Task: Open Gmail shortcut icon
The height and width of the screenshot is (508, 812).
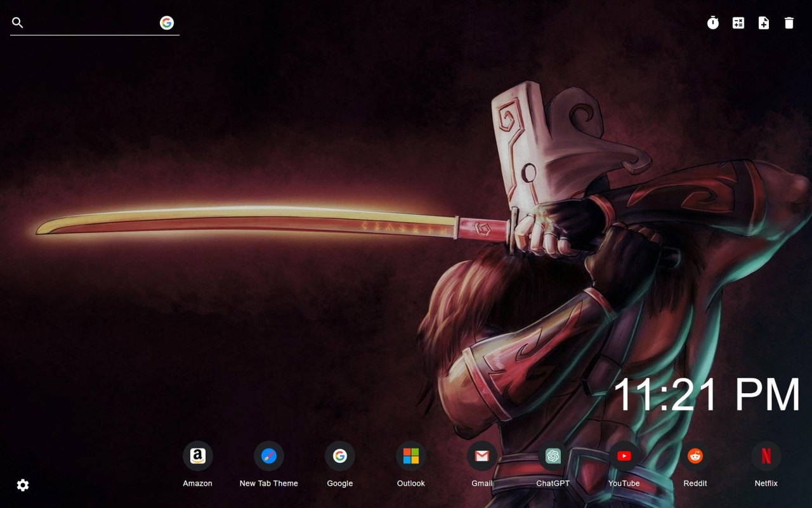Action: (x=482, y=456)
